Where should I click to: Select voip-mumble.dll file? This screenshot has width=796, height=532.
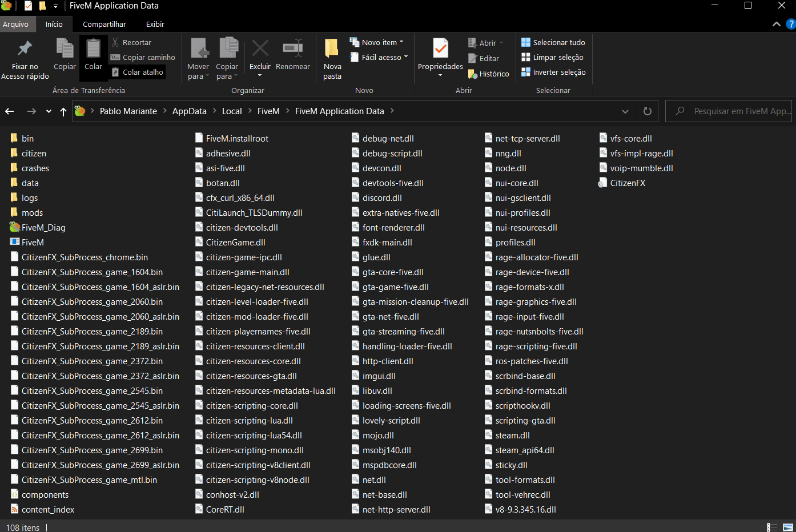pyautogui.click(x=636, y=168)
